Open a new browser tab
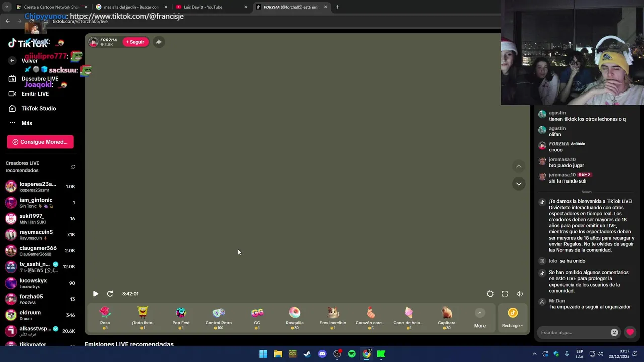The image size is (644, 362). (337, 7)
